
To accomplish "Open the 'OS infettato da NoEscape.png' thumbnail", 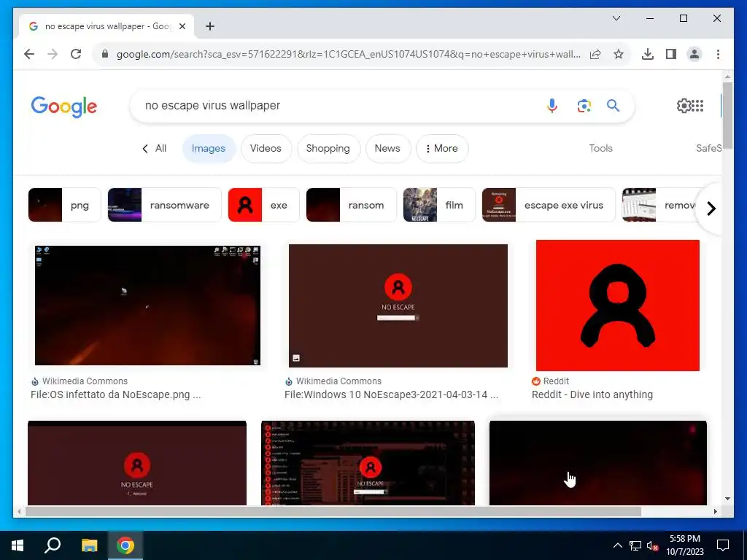I will (x=147, y=306).
